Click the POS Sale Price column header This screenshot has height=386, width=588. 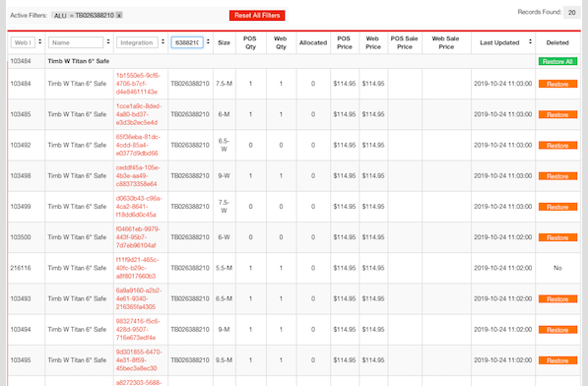pos(404,42)
